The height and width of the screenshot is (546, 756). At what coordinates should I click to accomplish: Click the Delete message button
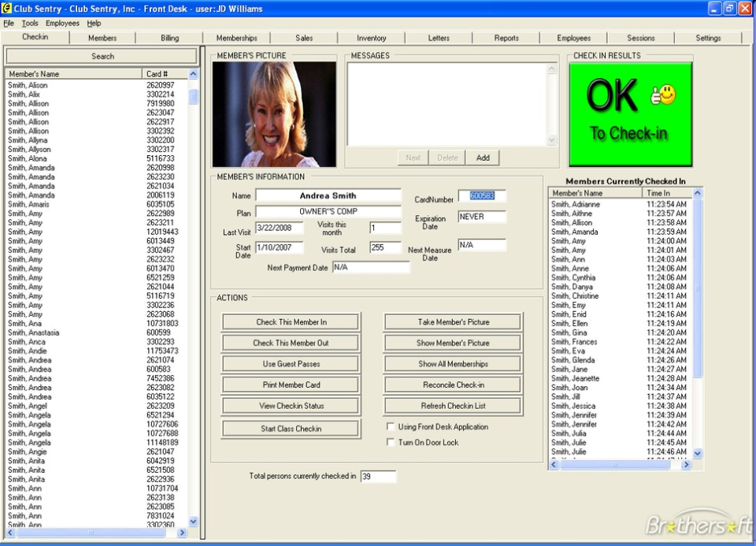(447, 158)
